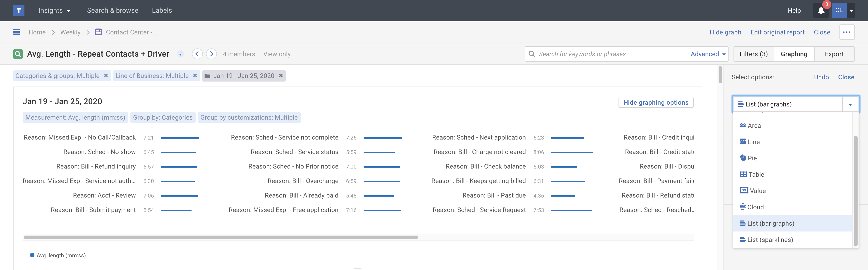Click the info icon beside report title
The image size is (868, 270).
pos(181,54)
